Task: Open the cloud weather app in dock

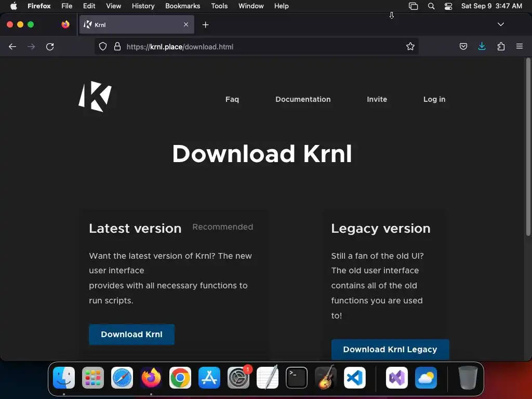Action: point(426,378)
